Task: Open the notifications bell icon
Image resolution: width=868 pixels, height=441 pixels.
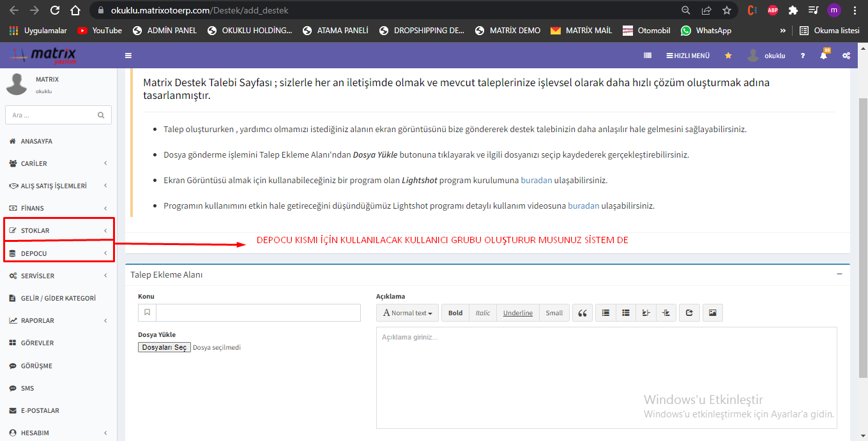Action: pyautogui.click(x=823, y=56)
